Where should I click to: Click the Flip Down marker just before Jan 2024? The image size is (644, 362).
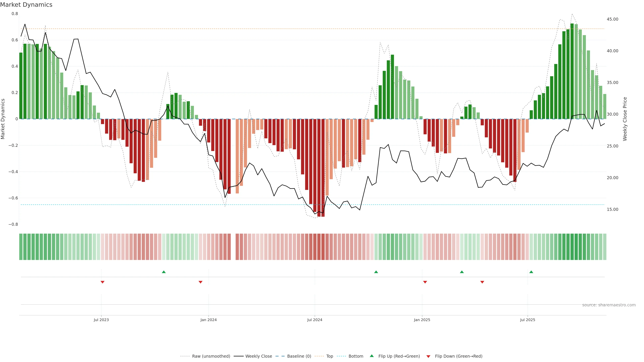(x=201, y=282)
